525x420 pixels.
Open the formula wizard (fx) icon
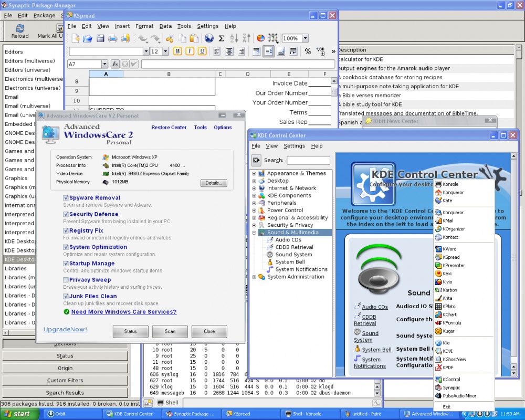(x=115, y=64)
